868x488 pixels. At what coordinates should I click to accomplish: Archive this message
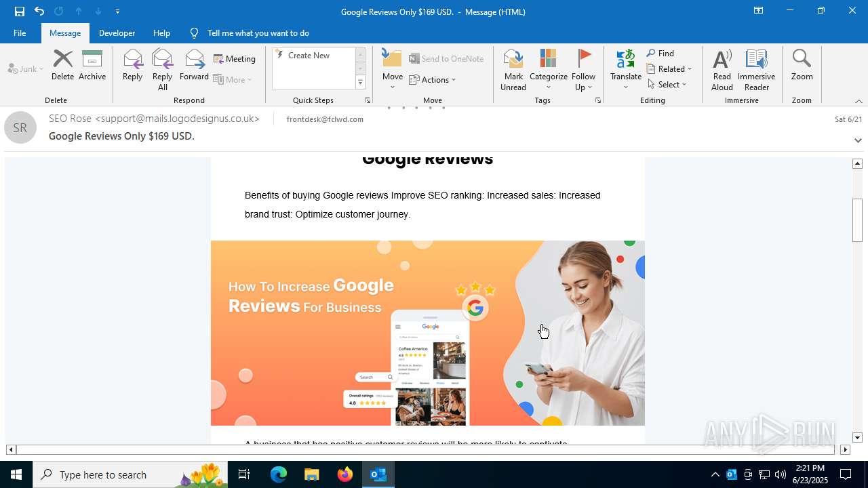tap(92, 66)
